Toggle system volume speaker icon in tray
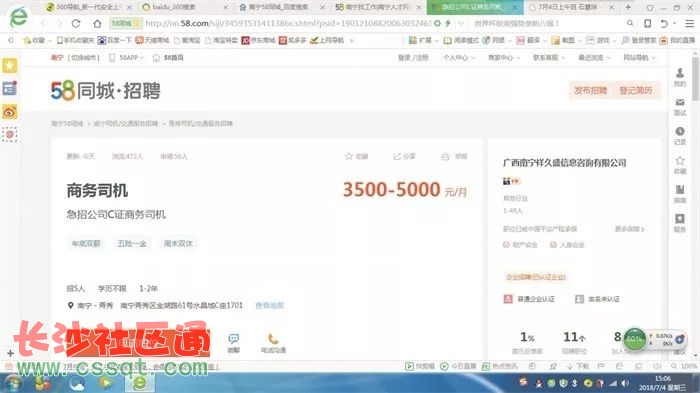 (625, 383)
